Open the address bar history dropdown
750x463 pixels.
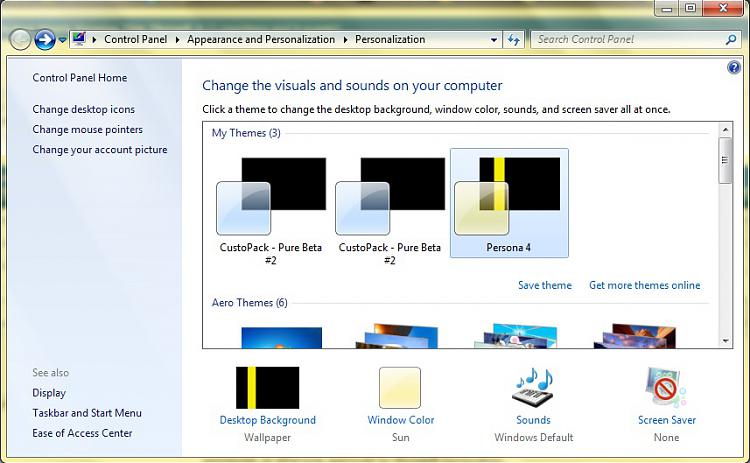point(494,40)
